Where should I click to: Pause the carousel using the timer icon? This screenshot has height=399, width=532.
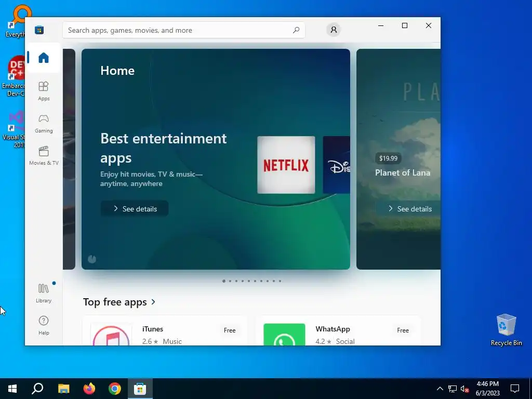point(92,259)
